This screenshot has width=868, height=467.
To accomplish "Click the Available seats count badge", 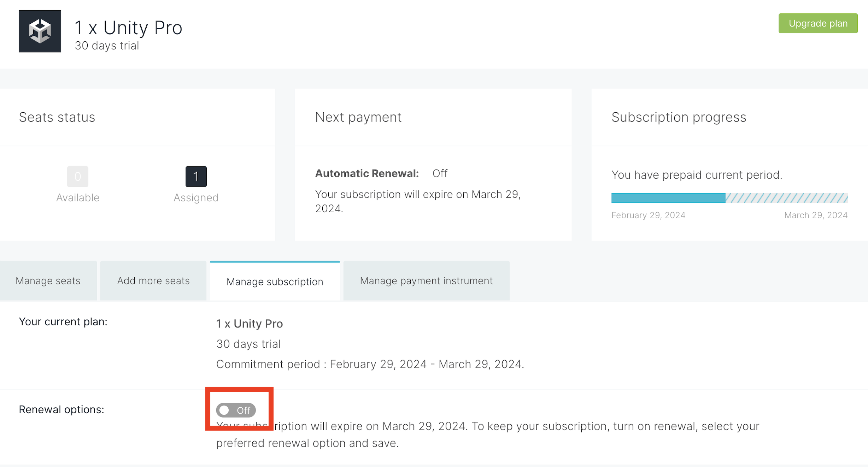I will pos(78,176).
